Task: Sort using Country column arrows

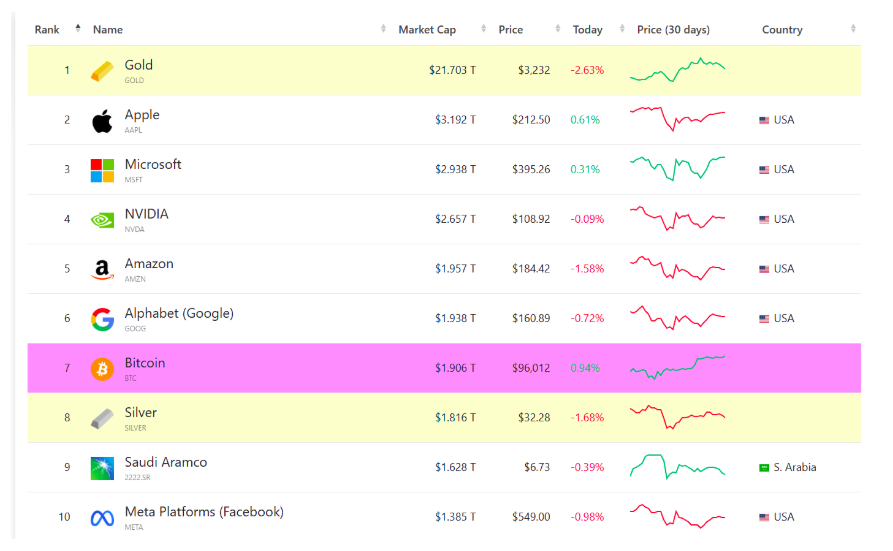Action: 853,28
